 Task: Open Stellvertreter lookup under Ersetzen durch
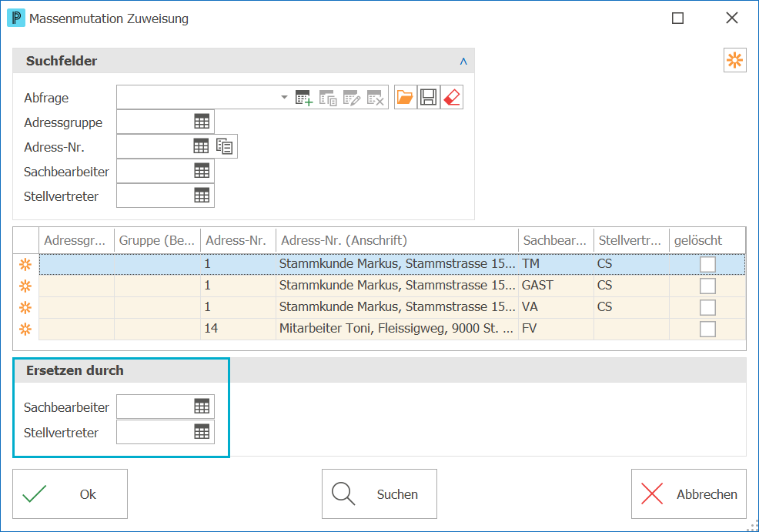202,432
